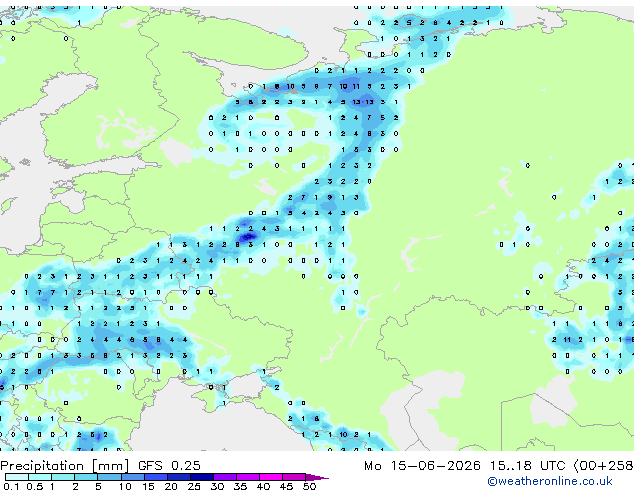Click the '50' legend scale label
Image resolution: width=634 pixels, height=490 pixels.
click(x=309, y=486)
